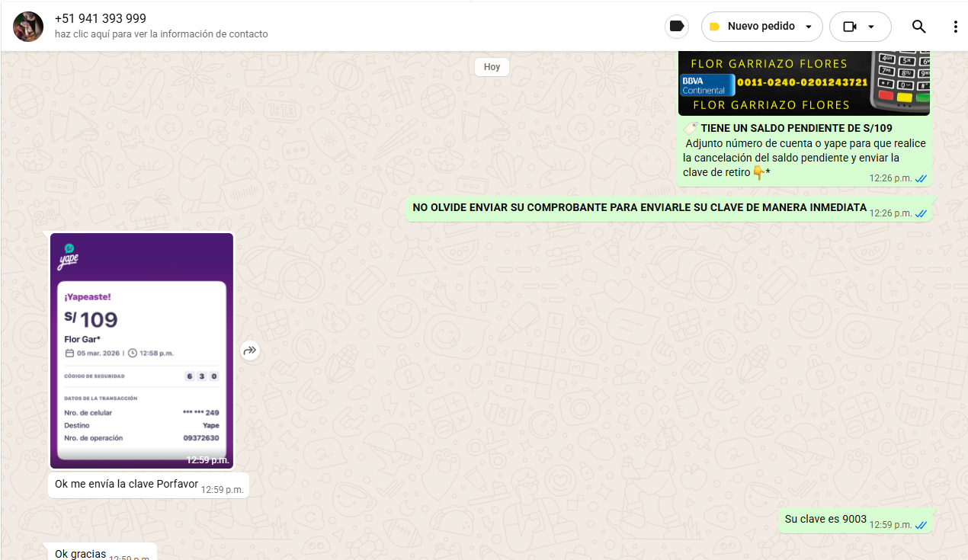Viewport: 968px width, 560px height.
Task: Forward the Yape receipt using arrow icon
Action: (x=250, y=350)
